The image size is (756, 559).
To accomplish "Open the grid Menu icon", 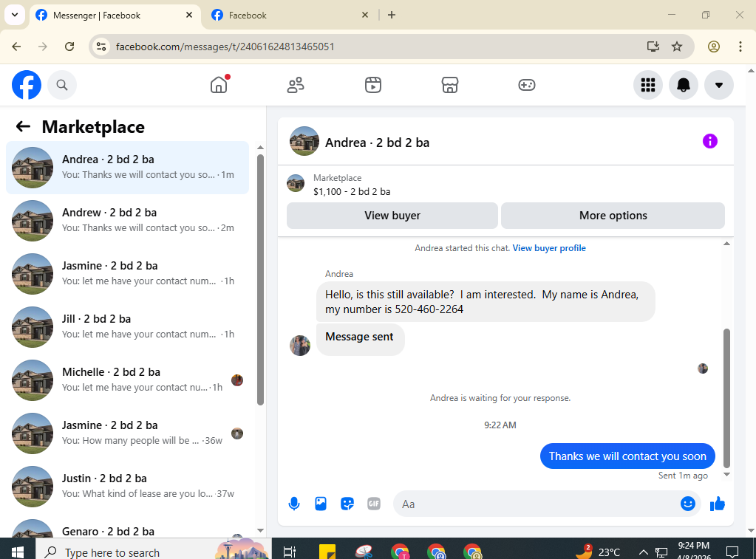I will pos(648,85).
